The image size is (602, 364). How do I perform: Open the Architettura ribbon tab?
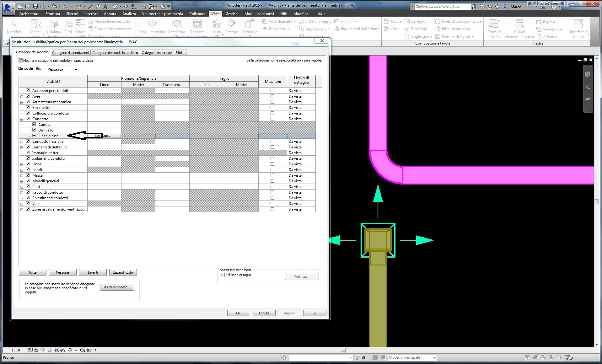(29, 14)
